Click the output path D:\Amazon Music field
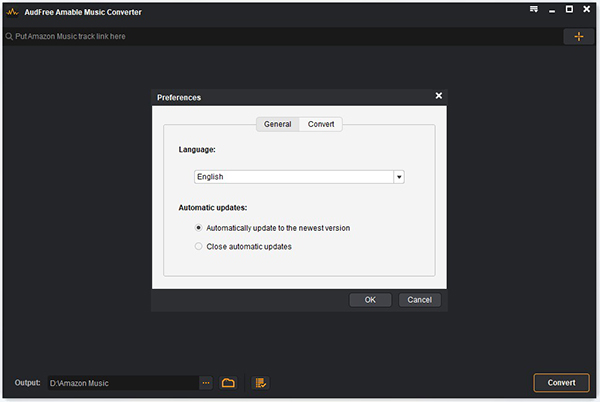600x402 pixels. [123, 383]
